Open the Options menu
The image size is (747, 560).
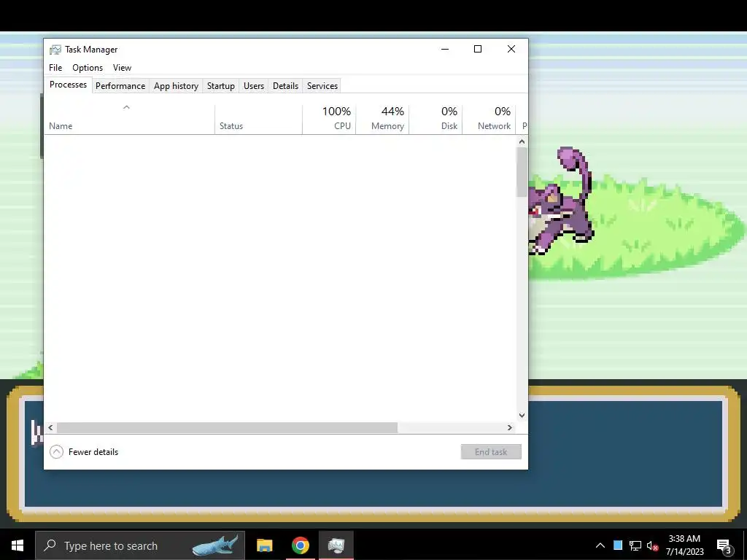pyautogui.click(x=88, y=68)
